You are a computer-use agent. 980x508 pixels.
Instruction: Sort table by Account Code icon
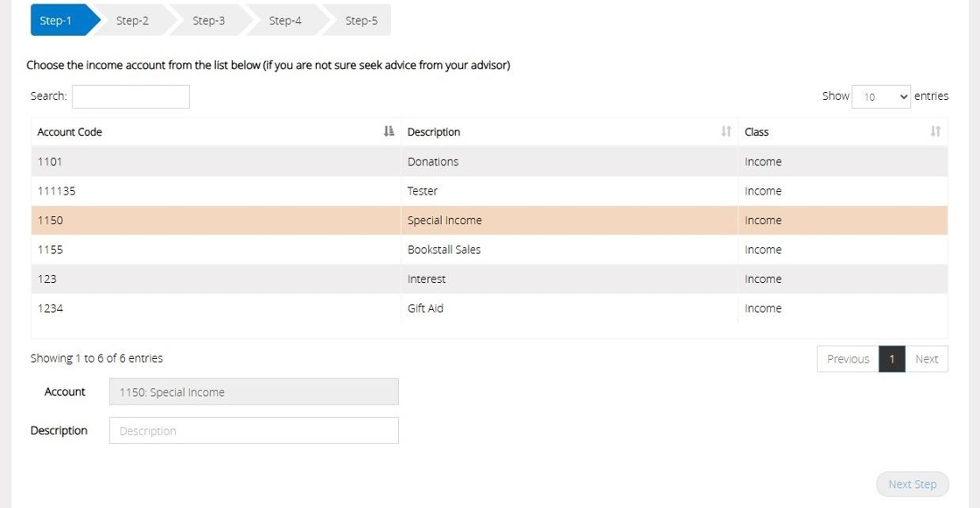[x=389, y=131]
